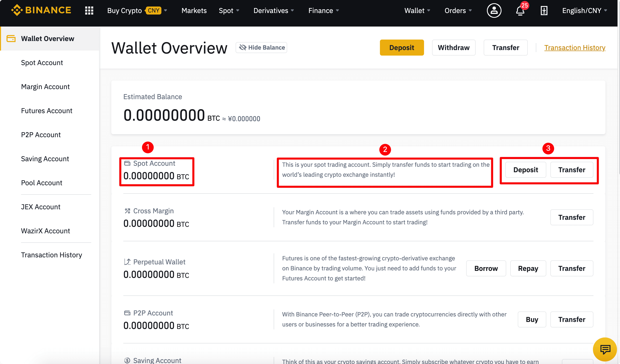Open Transaction History in sidebar
620x364 pixels.
[x=51, y=255]
